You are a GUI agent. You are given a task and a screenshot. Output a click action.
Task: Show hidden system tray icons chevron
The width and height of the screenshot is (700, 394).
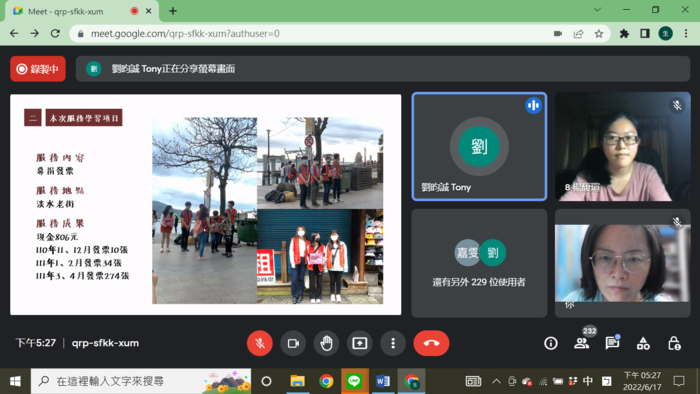coord(496,381)
